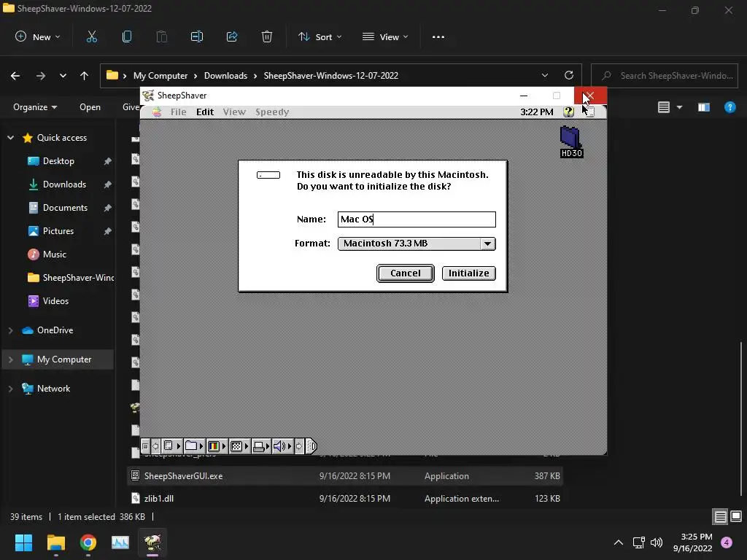The image size is (747, 560).
Task: Show hidden tray icons chevron
Action: click(619, 542)
